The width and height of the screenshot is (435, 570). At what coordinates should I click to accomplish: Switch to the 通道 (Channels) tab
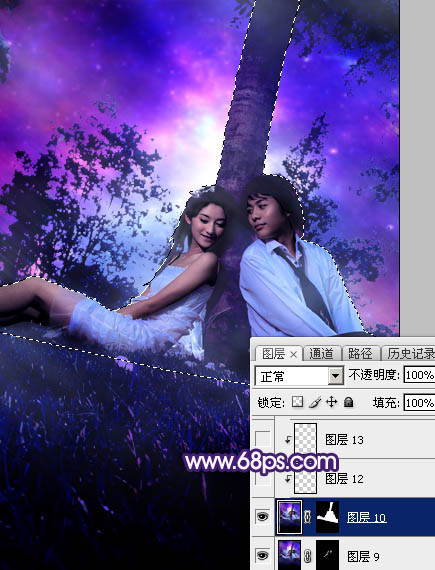pyautogui.click(x=321, y=353)
